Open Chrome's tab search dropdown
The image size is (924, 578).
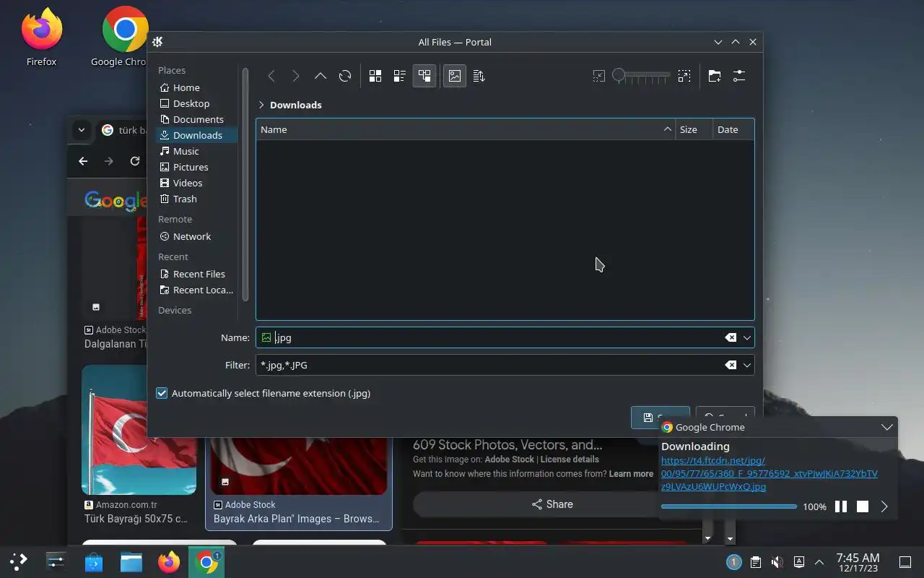(82, 130)
